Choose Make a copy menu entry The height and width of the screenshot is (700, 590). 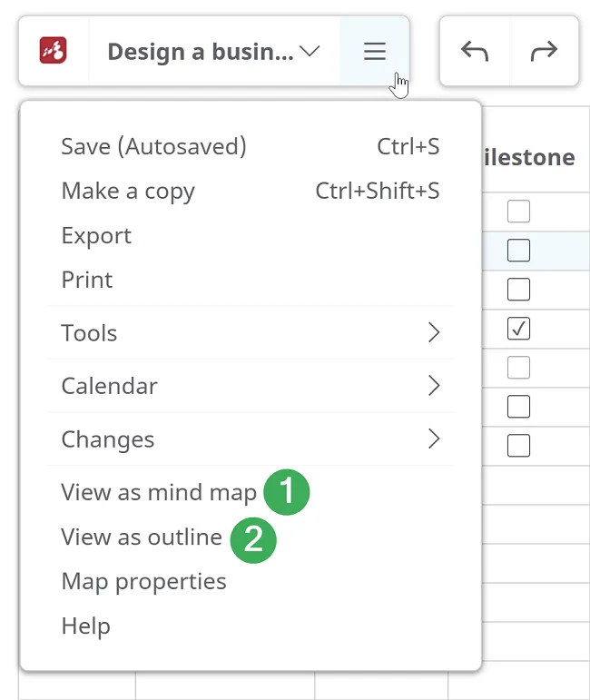[128, 191]
